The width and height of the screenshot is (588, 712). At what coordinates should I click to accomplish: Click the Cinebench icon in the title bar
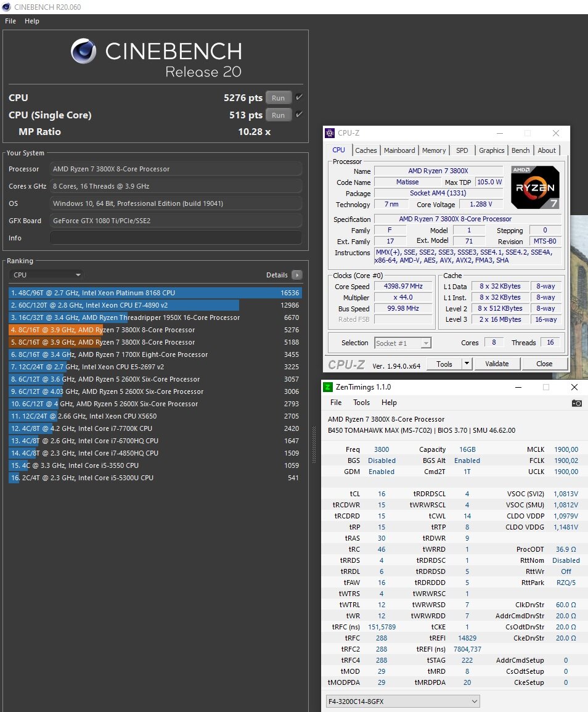point(6,7)
